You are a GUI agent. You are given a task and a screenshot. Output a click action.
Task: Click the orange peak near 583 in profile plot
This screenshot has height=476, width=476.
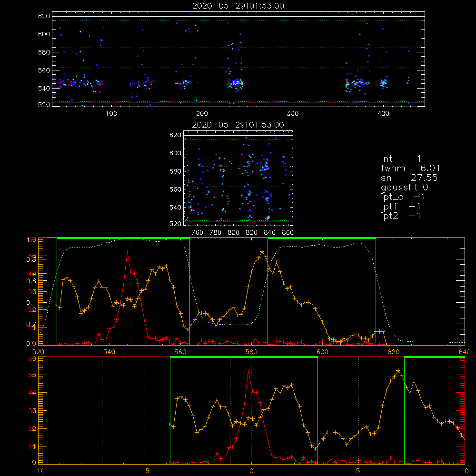point(262,252)
